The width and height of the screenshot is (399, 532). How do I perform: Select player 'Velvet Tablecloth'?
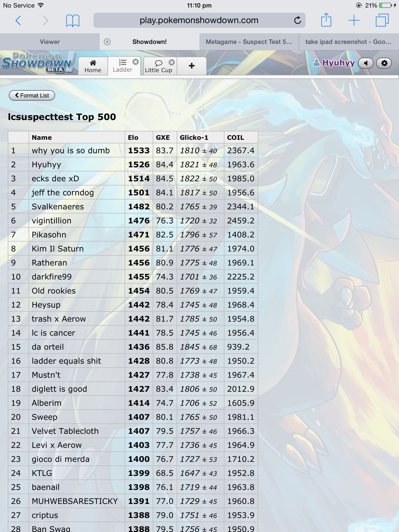coord(65,431)
